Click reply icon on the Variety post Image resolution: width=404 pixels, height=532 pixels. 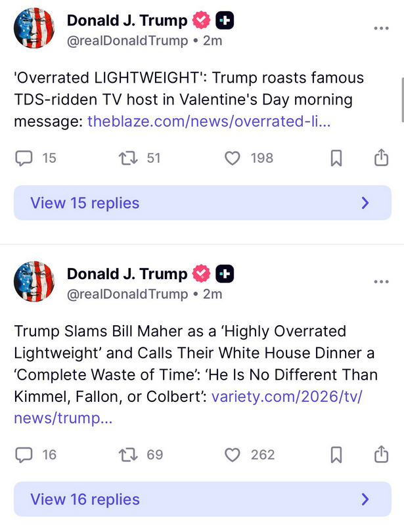click(x=24, y=454)
